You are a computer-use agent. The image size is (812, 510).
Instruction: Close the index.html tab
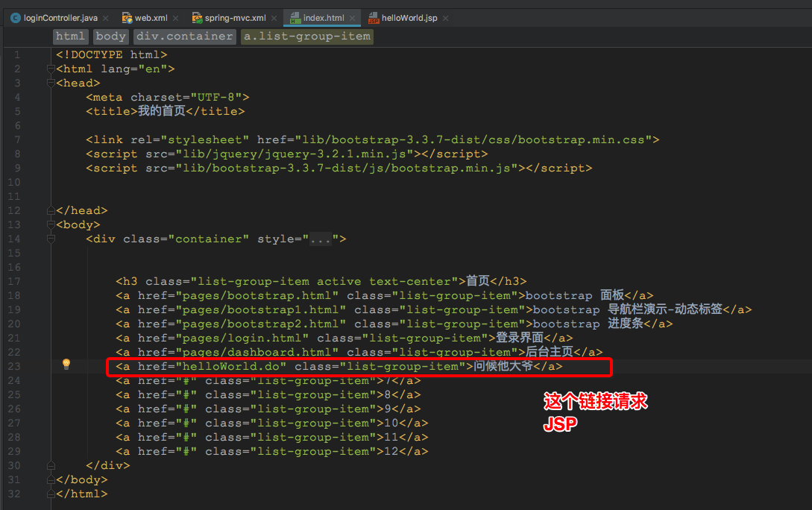click(x=352, y=18)
